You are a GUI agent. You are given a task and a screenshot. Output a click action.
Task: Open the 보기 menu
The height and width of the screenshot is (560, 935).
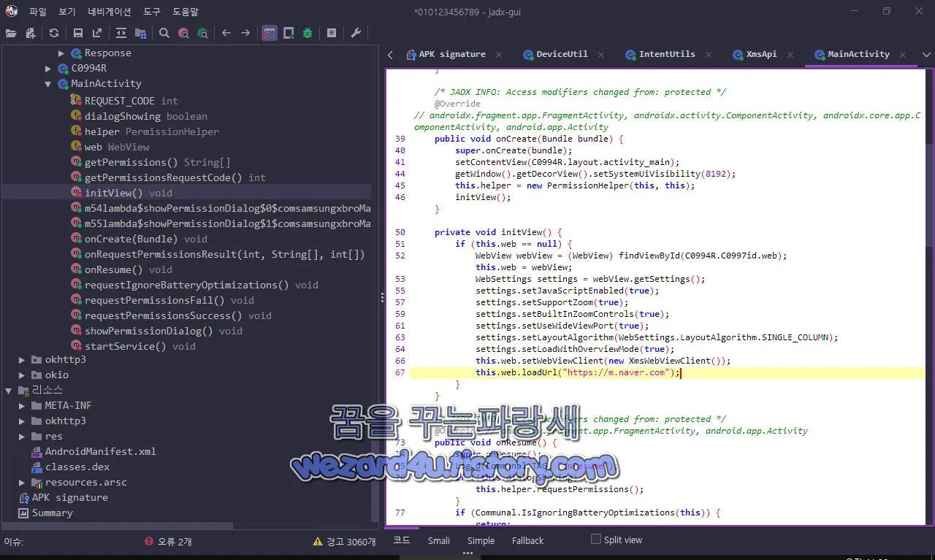[x=66, y=12]
